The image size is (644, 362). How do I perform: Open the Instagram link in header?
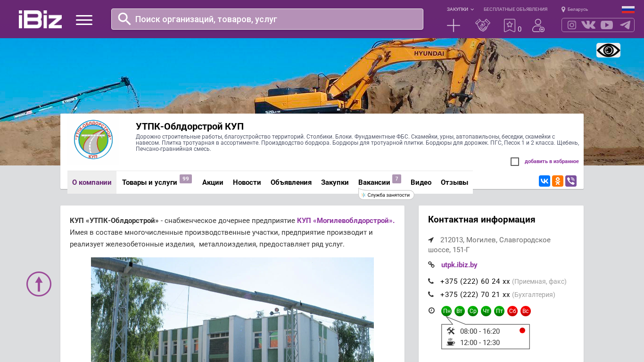pyautogui.click(x=572, y=25)
